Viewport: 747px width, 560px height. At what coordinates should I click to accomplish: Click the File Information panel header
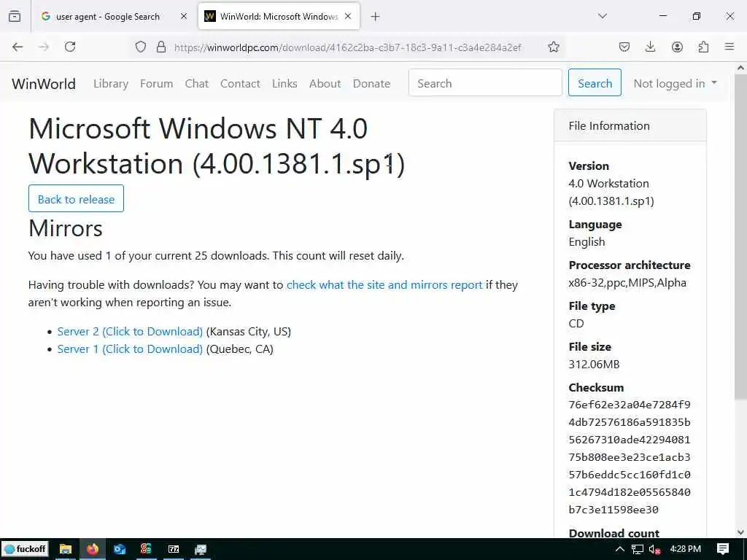630,125
